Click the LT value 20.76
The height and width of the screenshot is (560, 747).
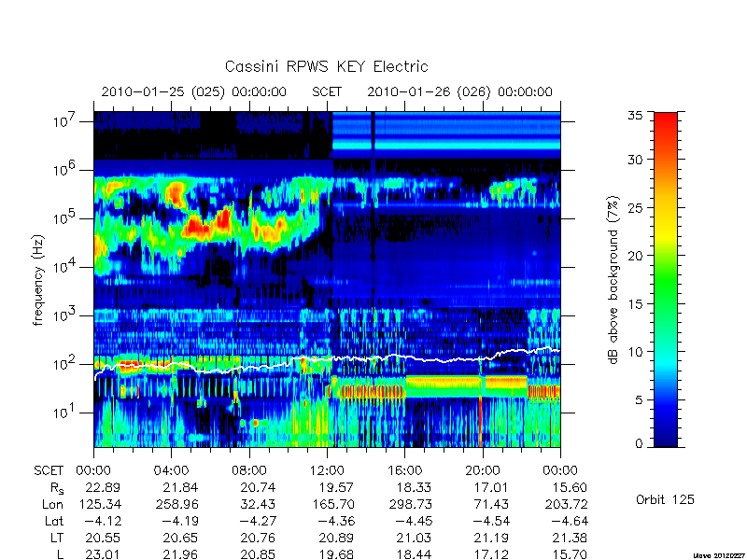tap(258, 539)
